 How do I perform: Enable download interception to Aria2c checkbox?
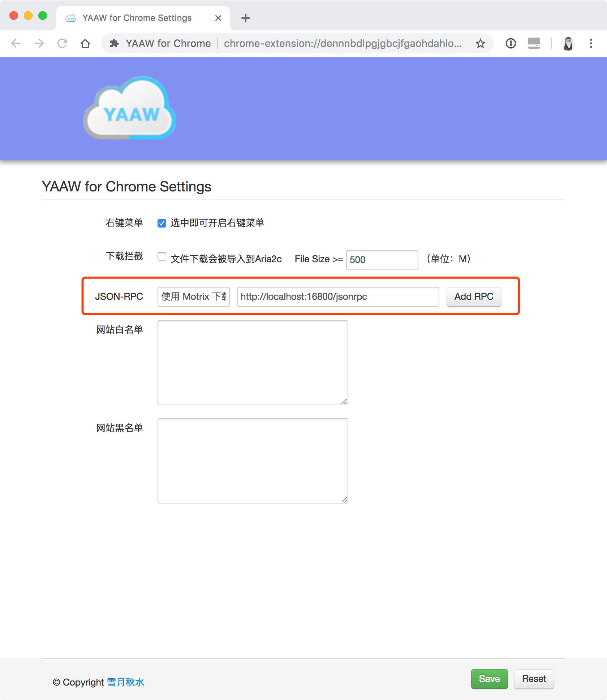162,257
